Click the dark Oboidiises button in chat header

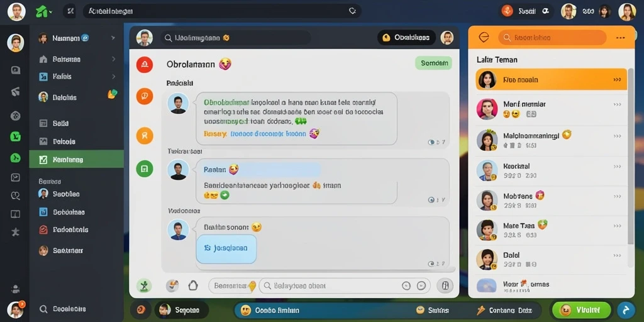coord(406,37)
